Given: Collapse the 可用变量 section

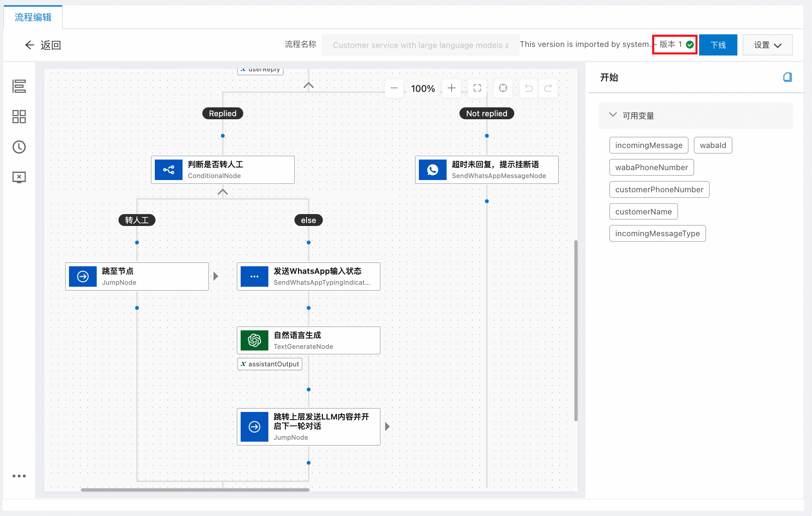Looking at the screenshot, I should tap(613, 115).
